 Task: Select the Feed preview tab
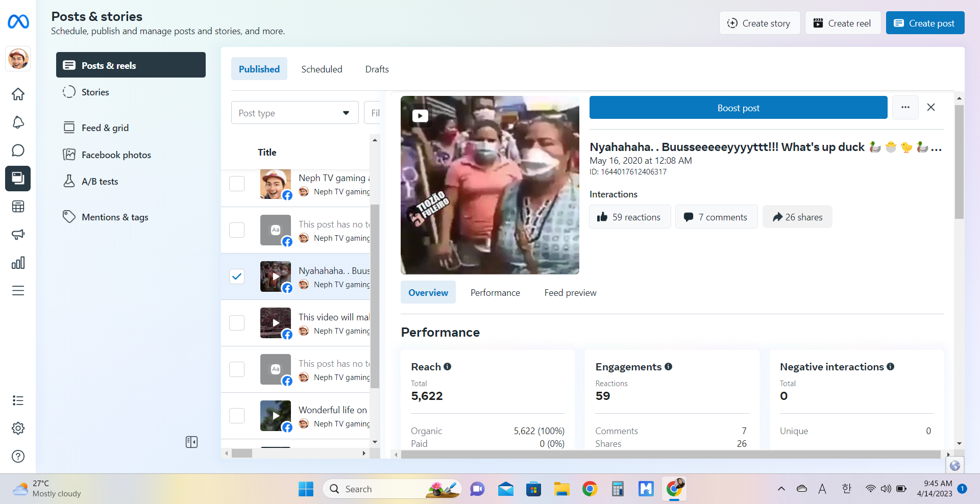570,292
